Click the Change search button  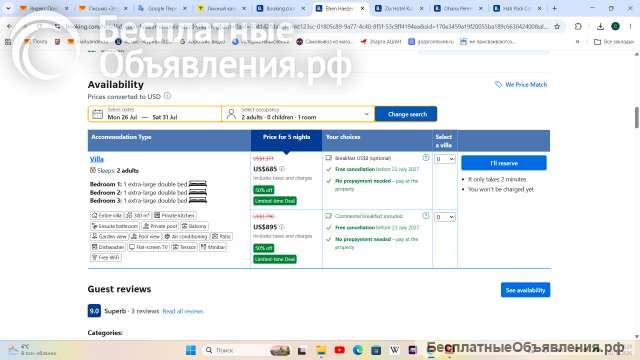(x=406, y=114)
